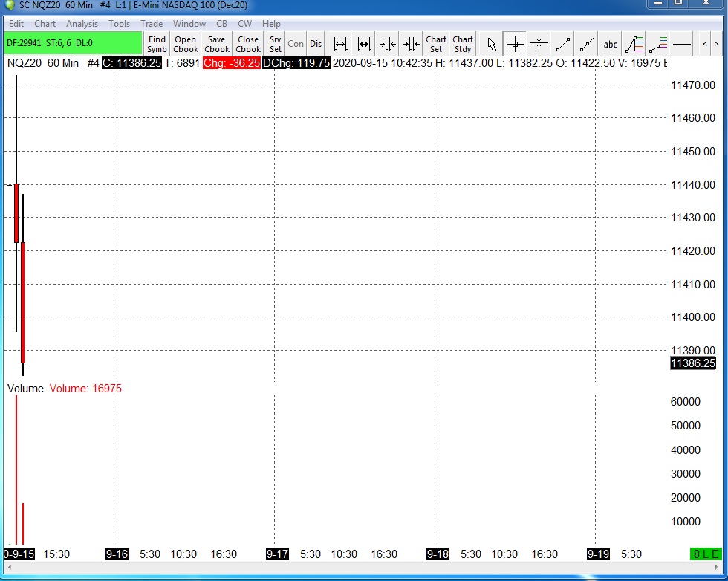Click the Con connect button
728x581 pixels.
[296, 44]
